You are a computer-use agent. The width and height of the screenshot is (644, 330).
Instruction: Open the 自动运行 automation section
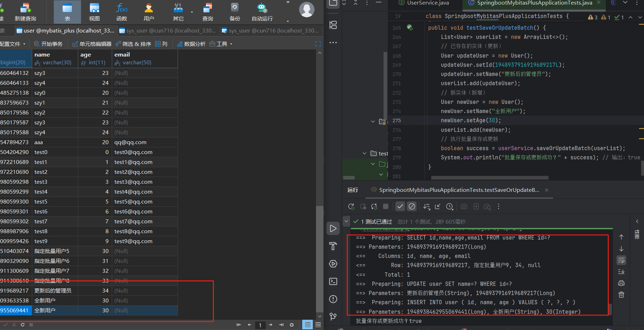tap(262, 12)
